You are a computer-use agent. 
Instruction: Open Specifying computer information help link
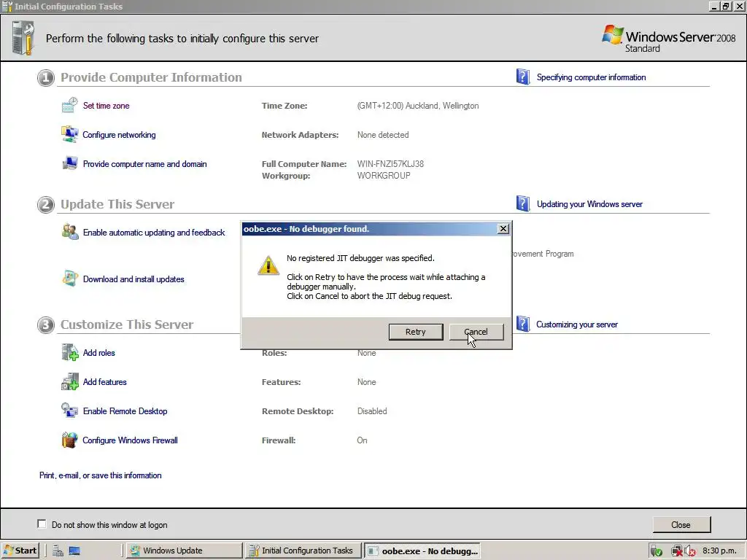click(x=591, y=77)
